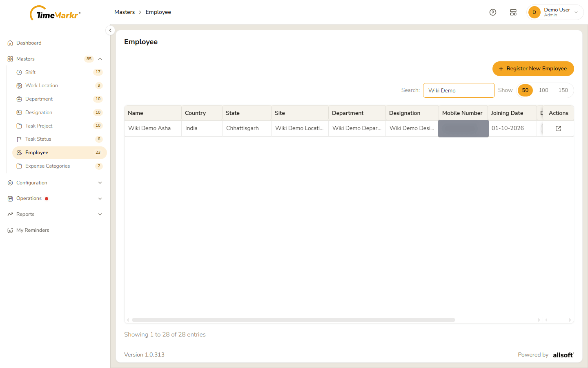
Task: Show 150 entries per page
Action: [563, 90]
